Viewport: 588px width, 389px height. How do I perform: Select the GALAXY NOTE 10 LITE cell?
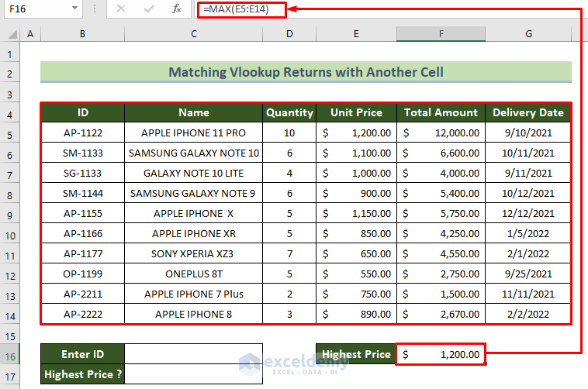(193, 173)
